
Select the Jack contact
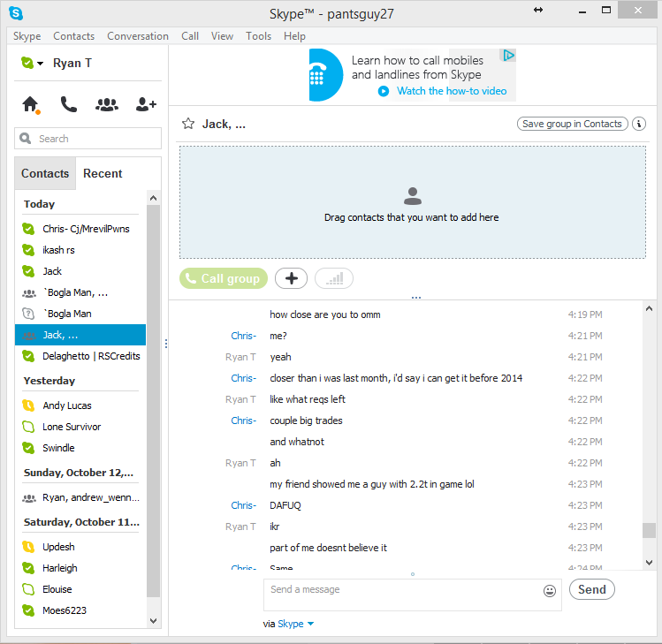80,271
